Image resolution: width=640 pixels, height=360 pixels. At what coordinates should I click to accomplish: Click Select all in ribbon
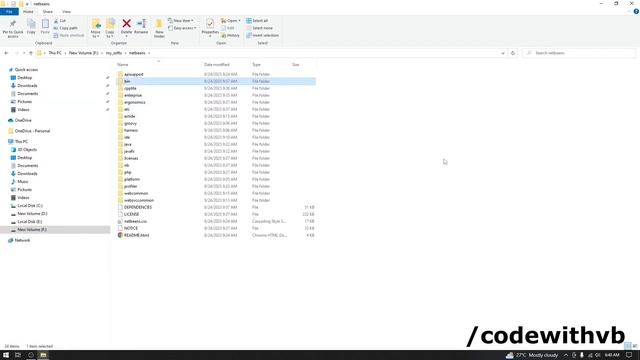tap(257, 21)
